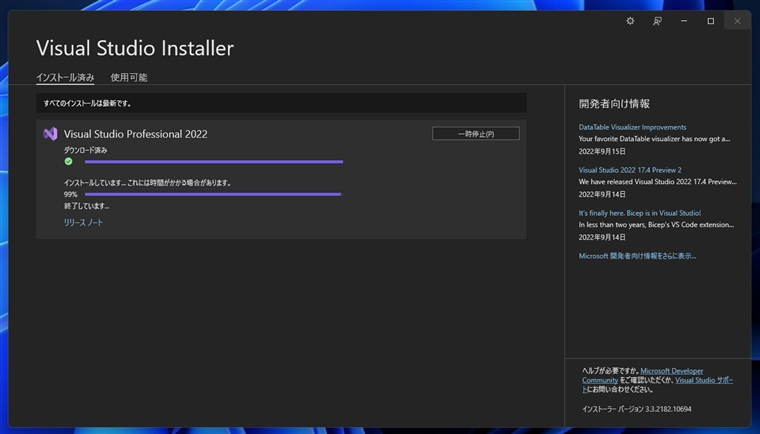Open the Bicep is in Visual Studio article
This screenshot has width=760, height=434.
640,213
